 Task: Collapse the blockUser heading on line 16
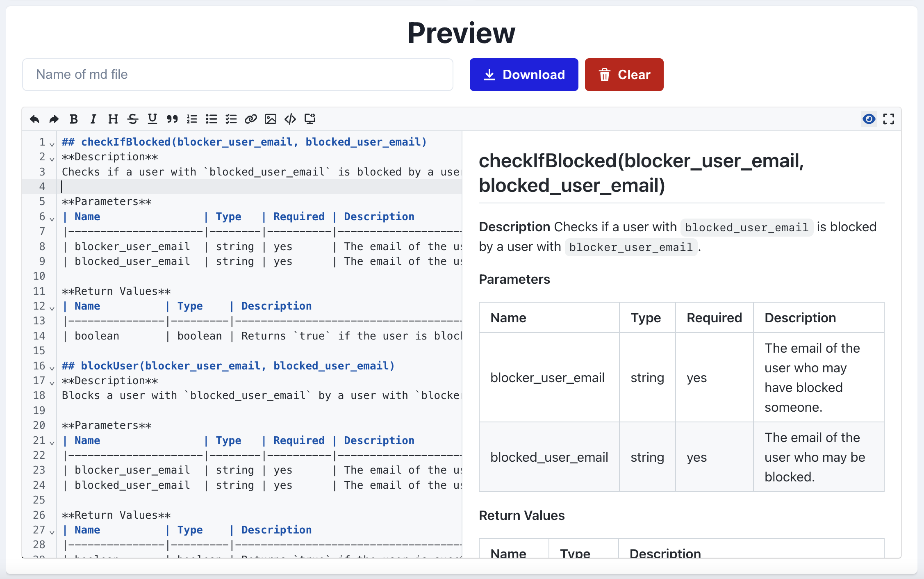coord(52,368)
